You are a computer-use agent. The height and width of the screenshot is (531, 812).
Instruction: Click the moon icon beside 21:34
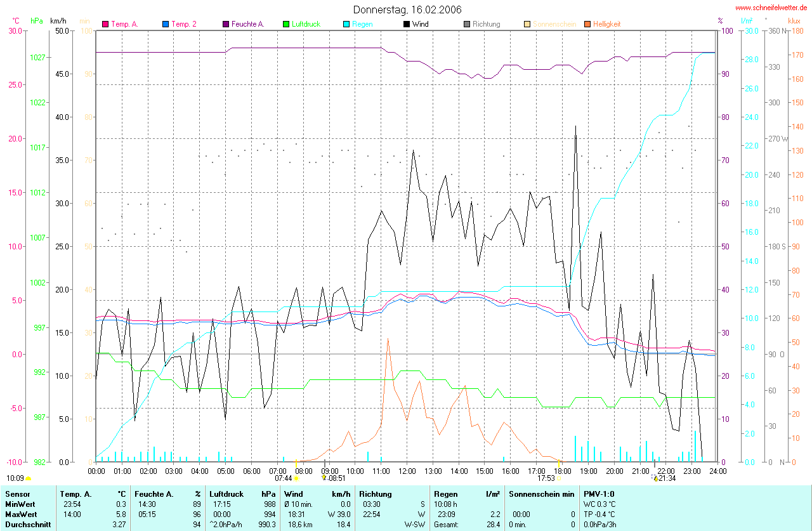[x=655, y=478]
